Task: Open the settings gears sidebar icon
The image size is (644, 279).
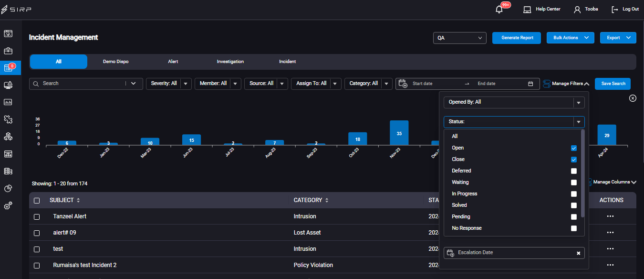Action: pyautogui.click(x=8, y=205)
